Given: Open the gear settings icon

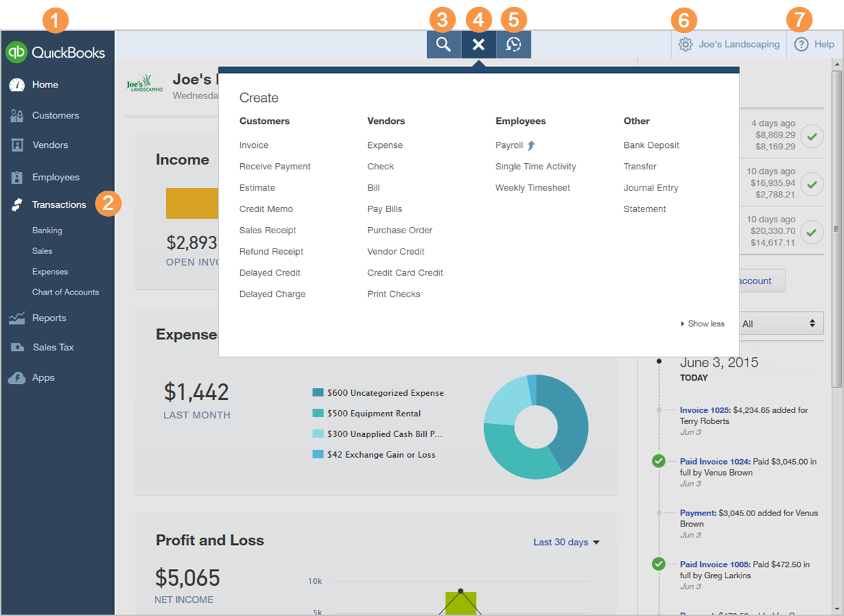Looking at the screenshot, I should [x=685, y=44].
